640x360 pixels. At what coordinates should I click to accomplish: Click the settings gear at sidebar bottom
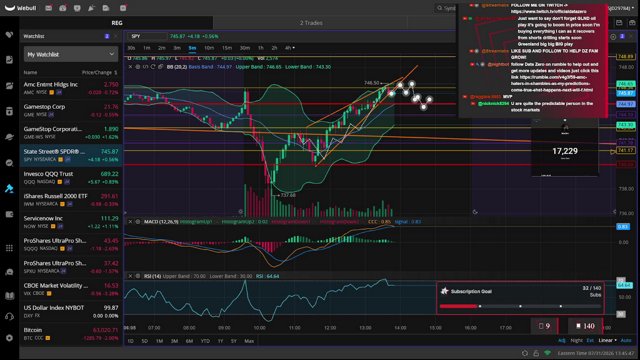(x=9, y=338)
